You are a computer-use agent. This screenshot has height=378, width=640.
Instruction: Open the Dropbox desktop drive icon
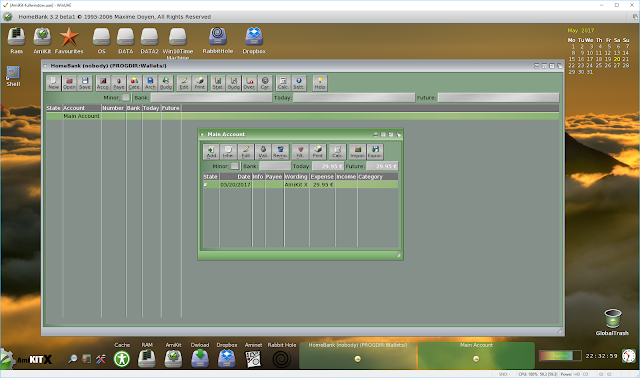(x=254, y=40)
